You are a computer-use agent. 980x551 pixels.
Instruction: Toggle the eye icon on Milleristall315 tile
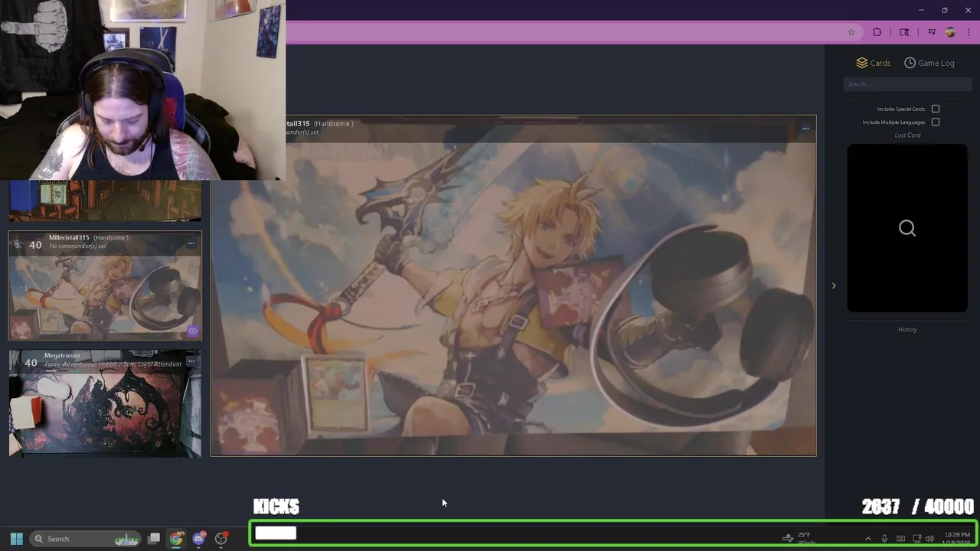pyautogui.click(x=192, y=331)
